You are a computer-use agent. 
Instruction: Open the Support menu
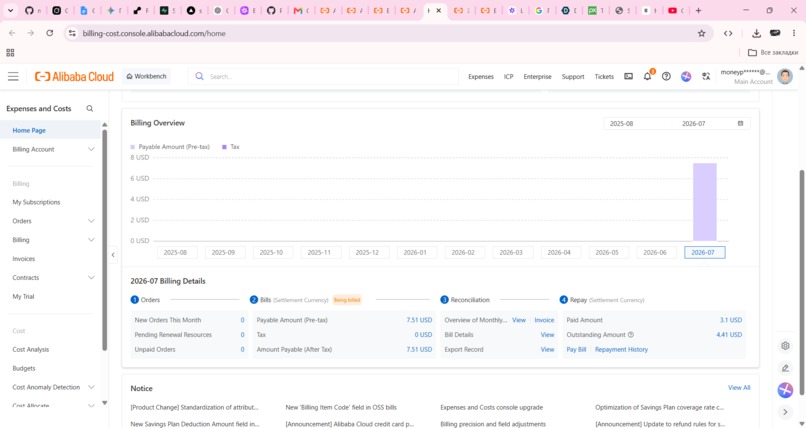573,77
